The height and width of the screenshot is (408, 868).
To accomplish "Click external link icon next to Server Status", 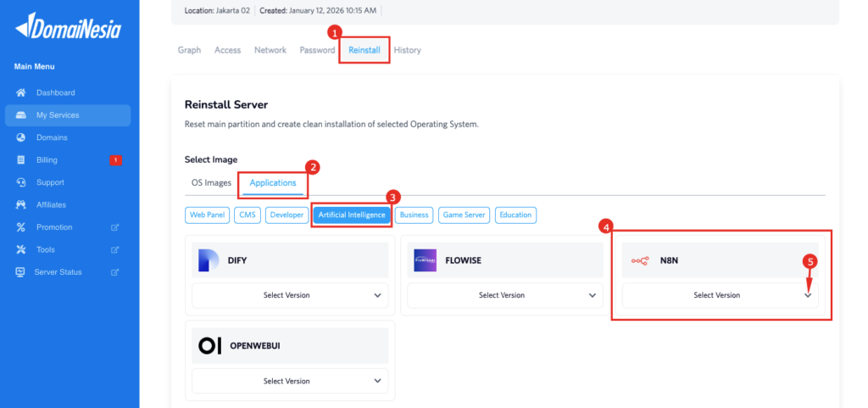I will pyautogui.click(x=115, y=272).
